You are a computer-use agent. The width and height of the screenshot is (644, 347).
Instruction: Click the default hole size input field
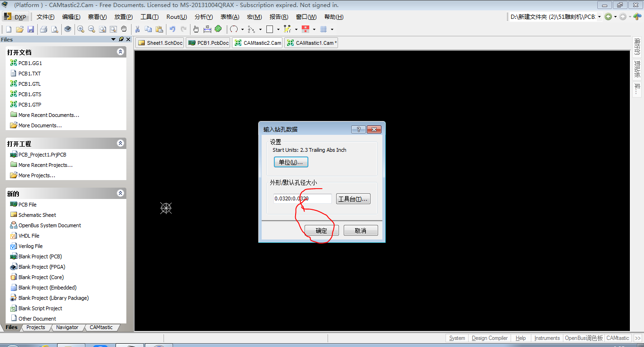302,198
